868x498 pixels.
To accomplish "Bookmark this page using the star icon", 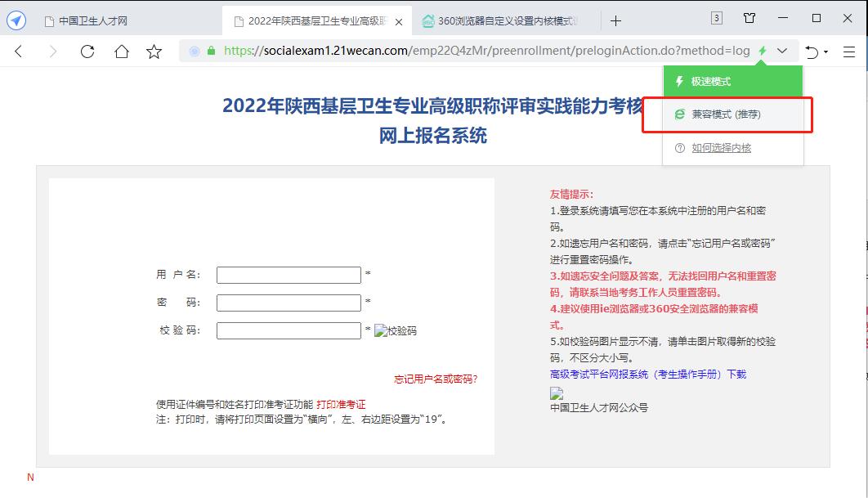I will pyautogui.click(x=154, y=51).
